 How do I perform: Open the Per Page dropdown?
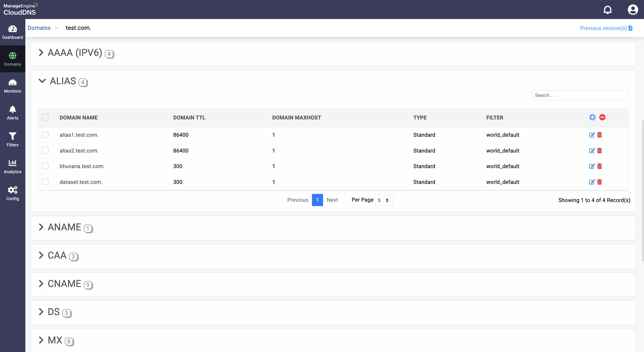384,200
